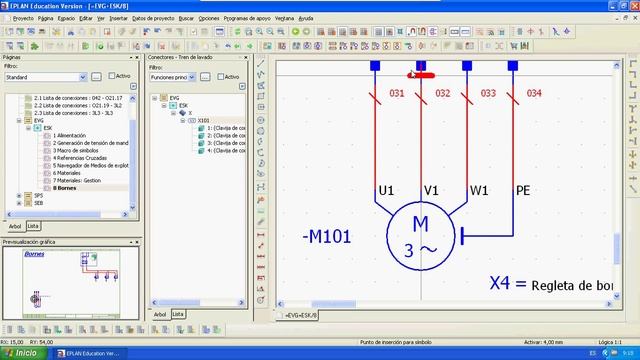Image resolution: width=640 pixels, height=360 pixels.
Task: Open the Proyecto menu
Action: point(23,18)
